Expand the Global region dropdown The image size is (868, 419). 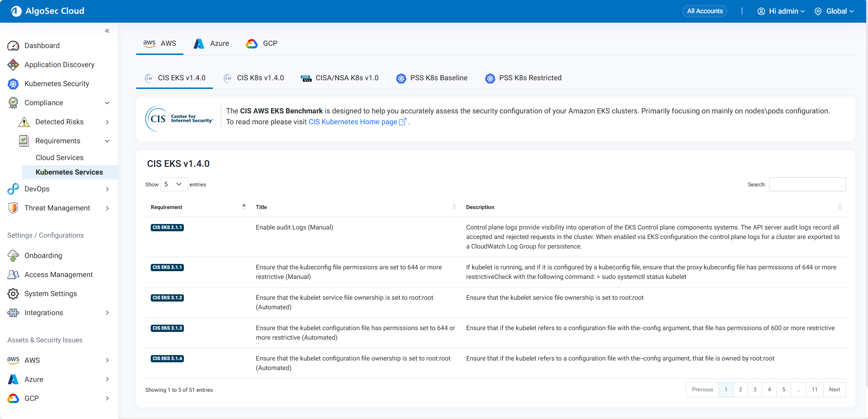[x=834, y=11]
